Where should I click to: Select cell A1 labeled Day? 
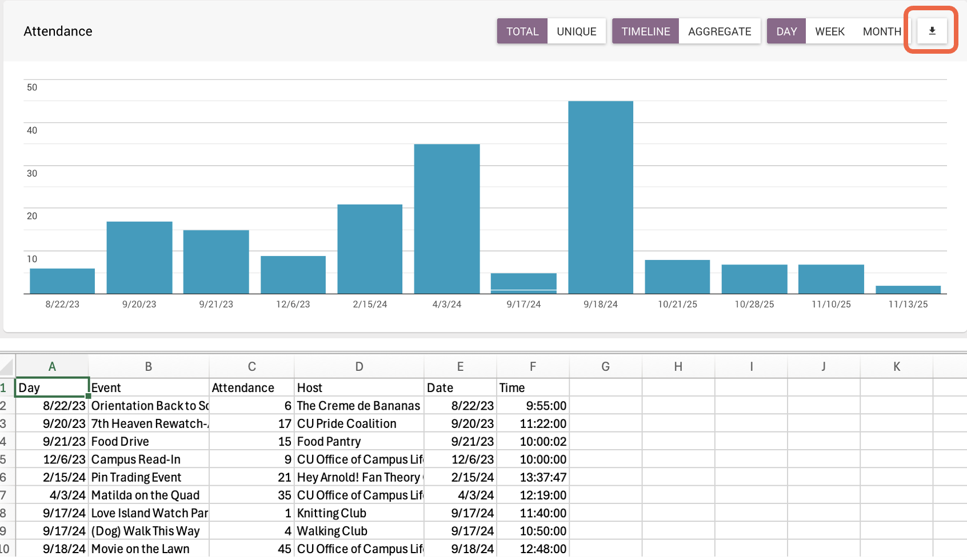click(x=51, y=387)
